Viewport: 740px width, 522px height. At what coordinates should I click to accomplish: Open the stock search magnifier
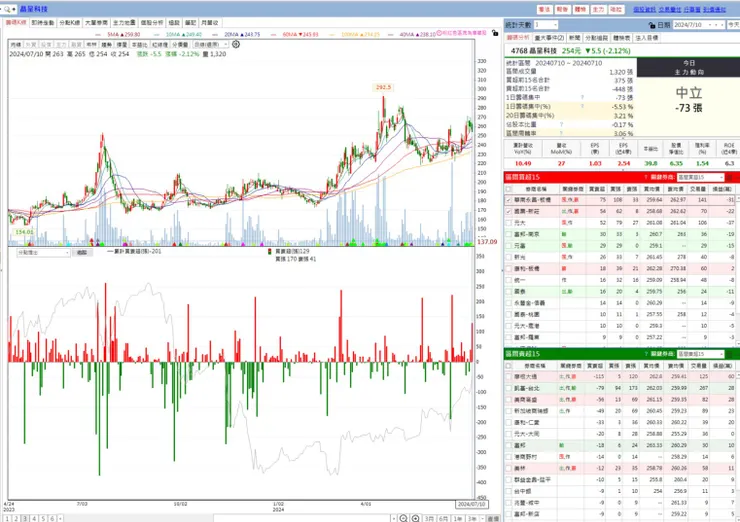point(7,9)
